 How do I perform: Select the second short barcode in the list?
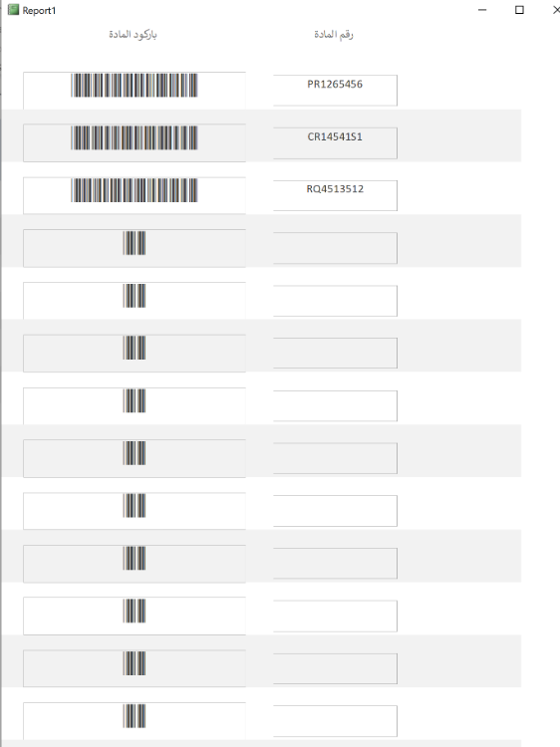pyautogui.click(x=135, y=296)
